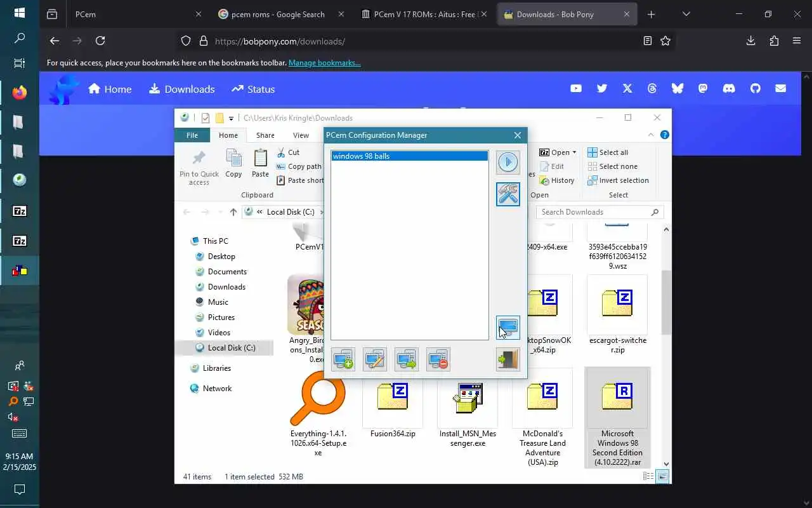Collapse the Explorer ribbon chevron

tap(651, 135)
